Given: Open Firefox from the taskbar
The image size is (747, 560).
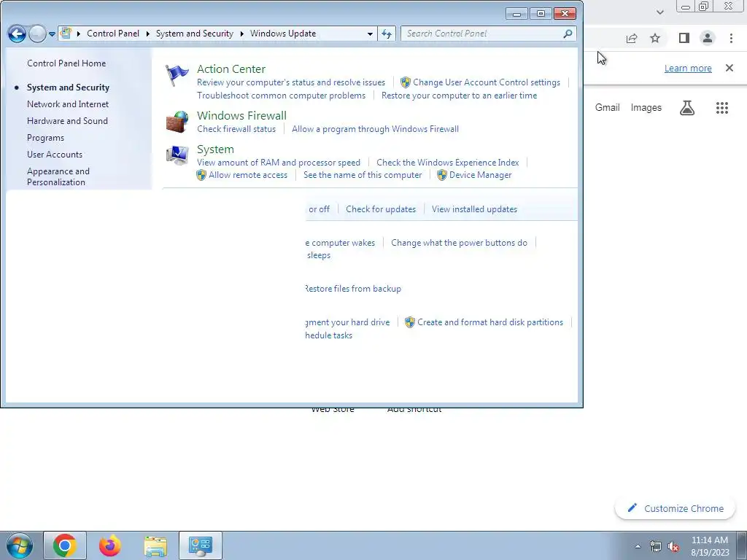Looking at the screenshot, I should [x=110, y=545].
